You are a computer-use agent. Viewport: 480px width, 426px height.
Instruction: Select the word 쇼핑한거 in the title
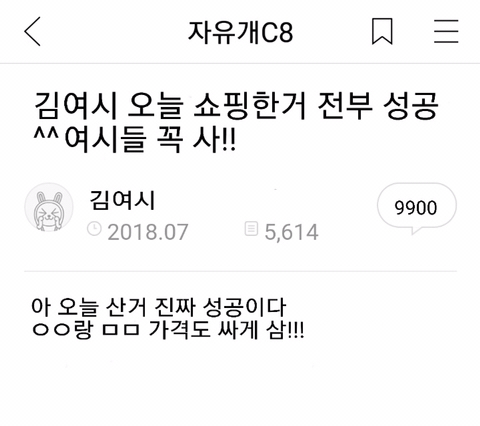[250, 106]
